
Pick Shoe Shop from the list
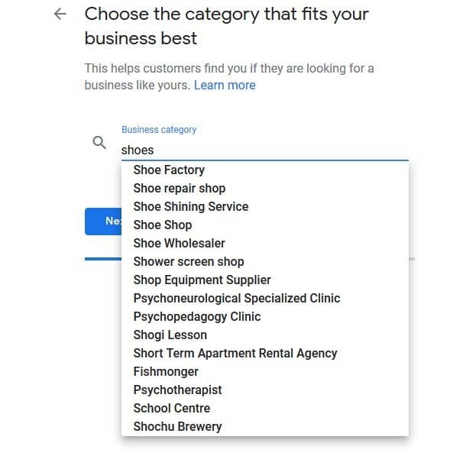[264, 225]
